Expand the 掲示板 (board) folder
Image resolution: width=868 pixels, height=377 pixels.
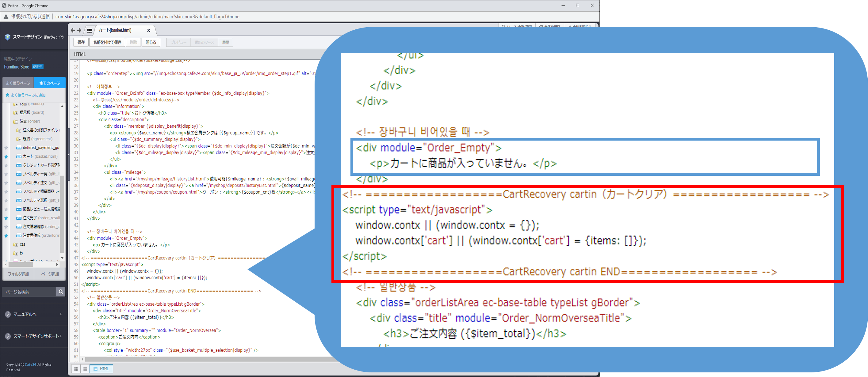[x=16, y=113]
